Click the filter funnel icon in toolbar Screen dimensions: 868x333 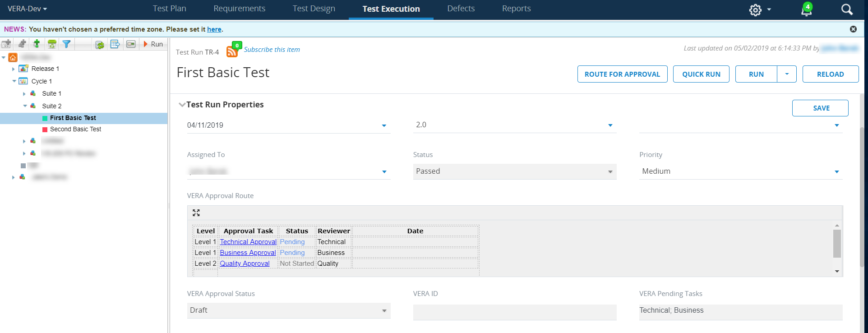[x=66, y=44]
